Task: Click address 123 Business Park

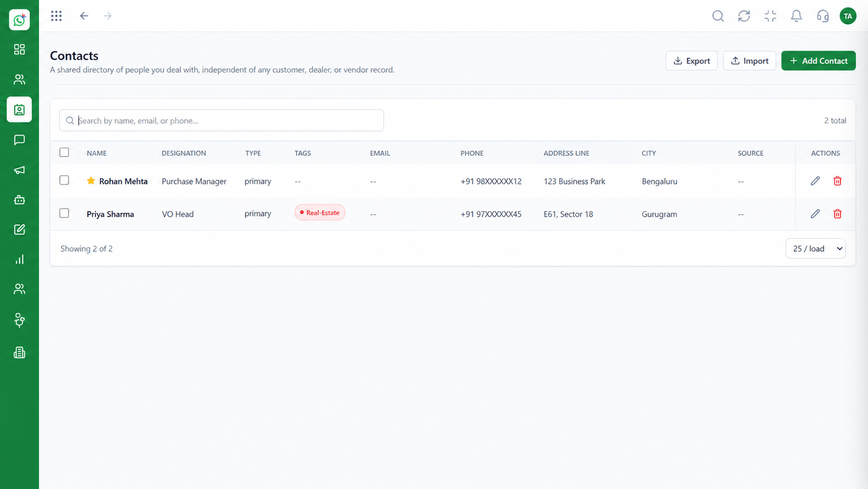Action: coord(575,181)
